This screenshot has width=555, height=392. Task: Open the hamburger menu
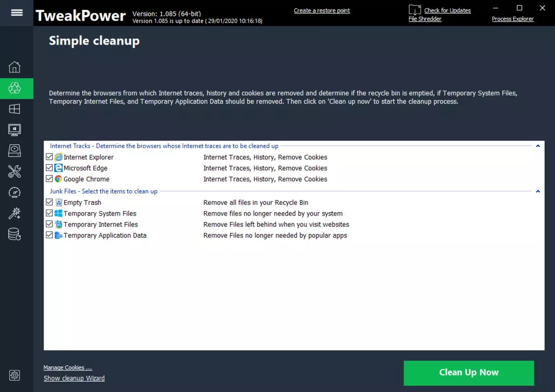pyautogui.click(x=17, y=13)
